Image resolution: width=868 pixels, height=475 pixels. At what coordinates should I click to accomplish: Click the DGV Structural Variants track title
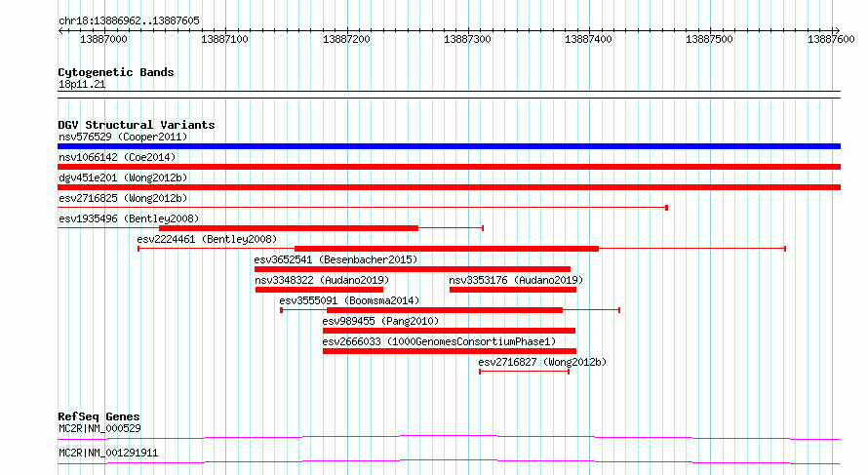[x=137, y=125]
